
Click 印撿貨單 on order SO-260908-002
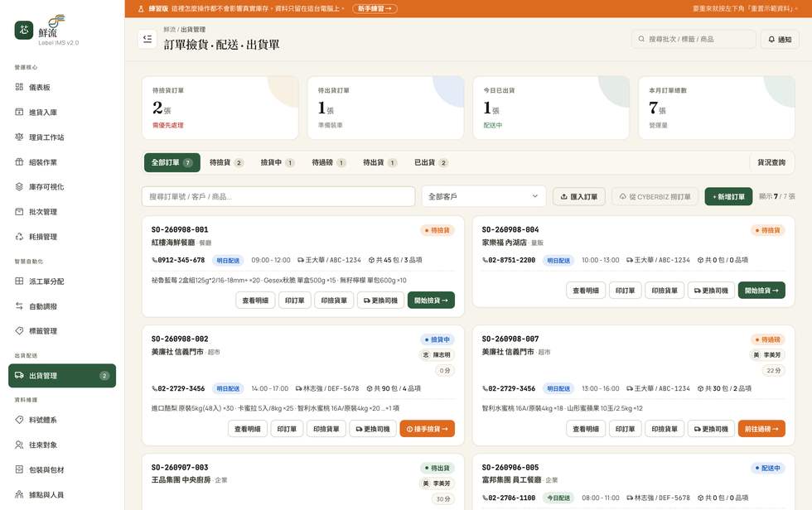coord(326,429)
